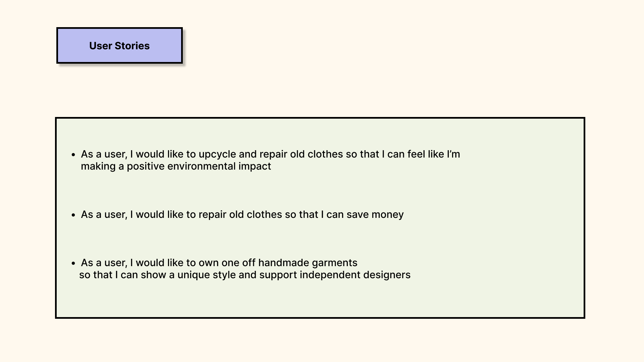644x362 pixels.
Task: Click the word "making" in the first story
Action: pos(98,166)
